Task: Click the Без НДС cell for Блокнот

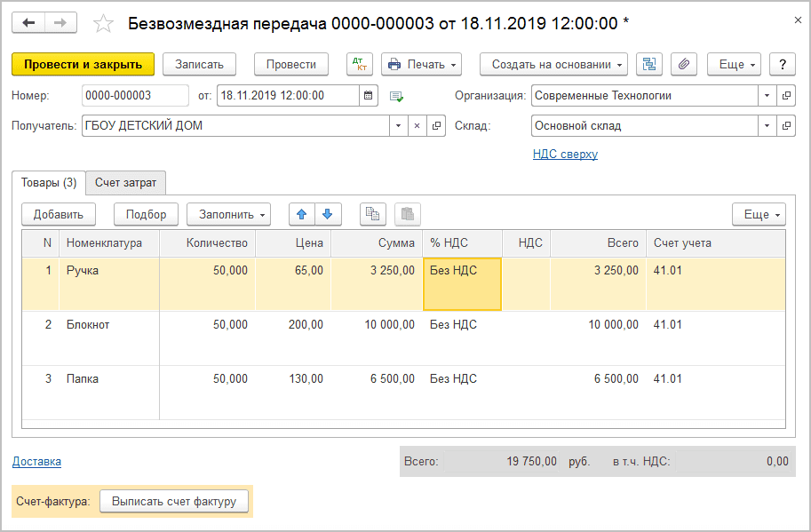Action: [463, 338]
